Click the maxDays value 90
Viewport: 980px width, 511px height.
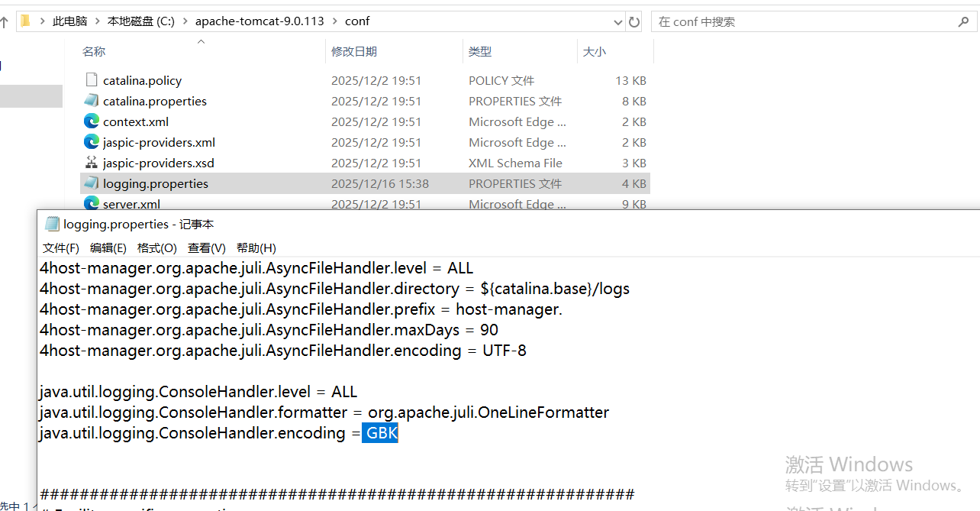tap(489, 330)
